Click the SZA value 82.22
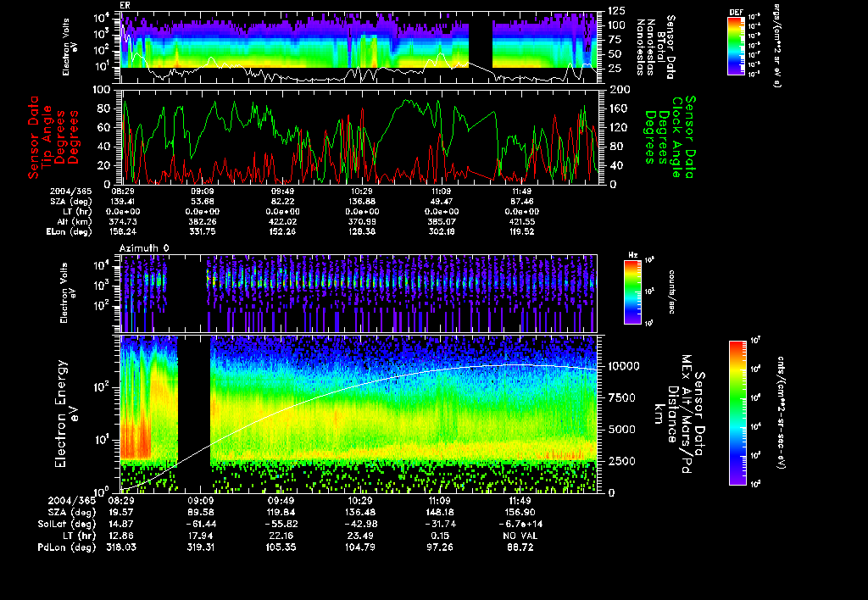The image size is (868, 600). pyautogui.click(x=282, y=202)
